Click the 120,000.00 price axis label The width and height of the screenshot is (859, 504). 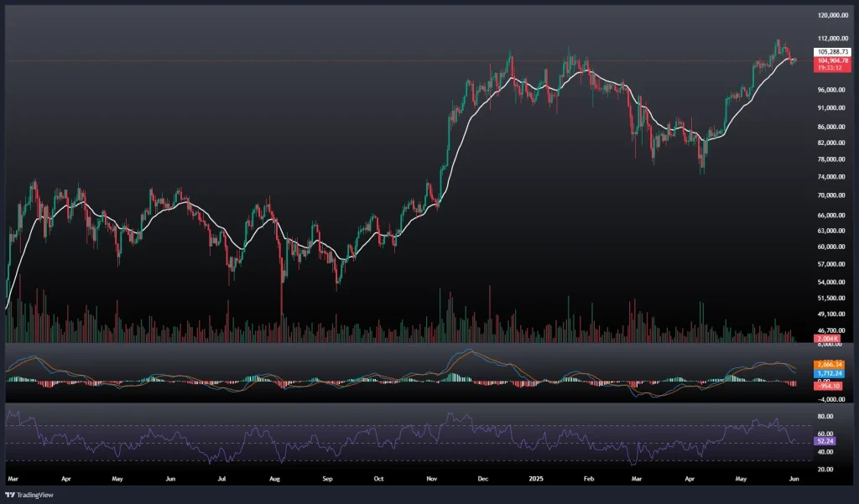[x=832, y=16]
